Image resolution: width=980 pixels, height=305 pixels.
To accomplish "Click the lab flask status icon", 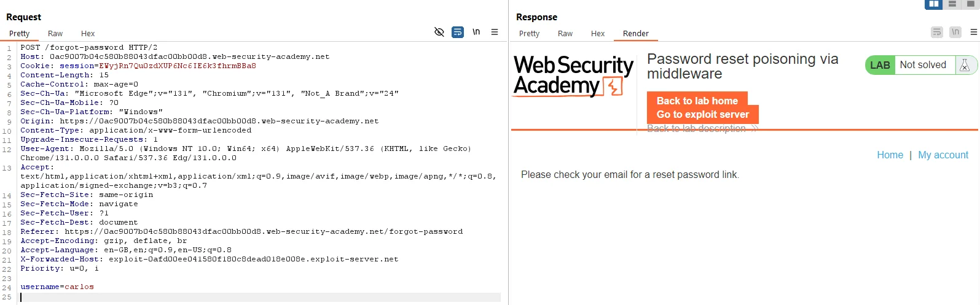I will point(965,65).
